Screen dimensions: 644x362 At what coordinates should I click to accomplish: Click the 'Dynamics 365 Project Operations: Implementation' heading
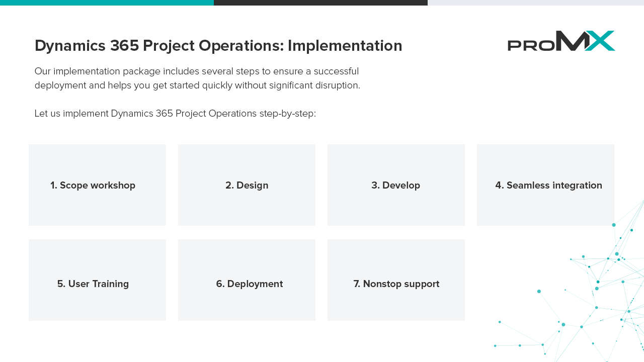(218, 46)
